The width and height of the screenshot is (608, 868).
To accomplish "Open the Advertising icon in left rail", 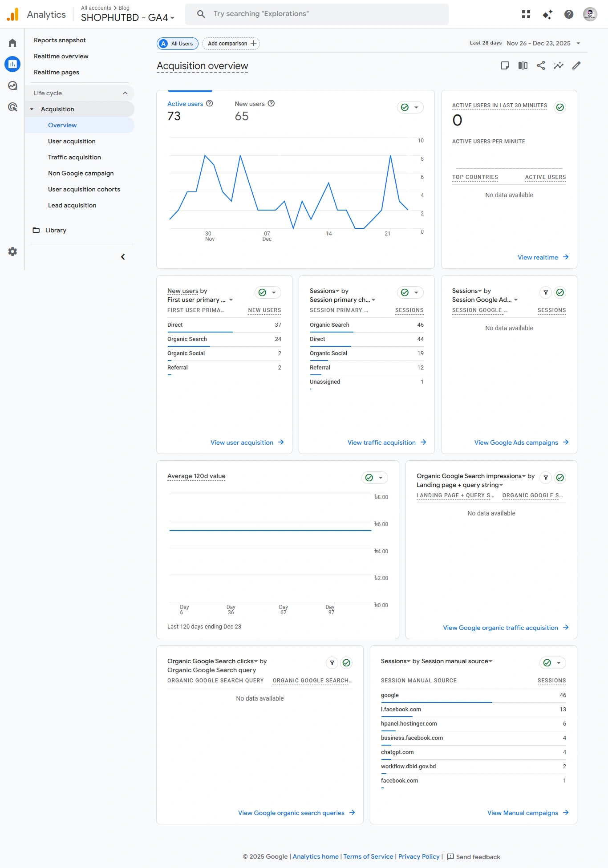I will [x=12, y=107].
